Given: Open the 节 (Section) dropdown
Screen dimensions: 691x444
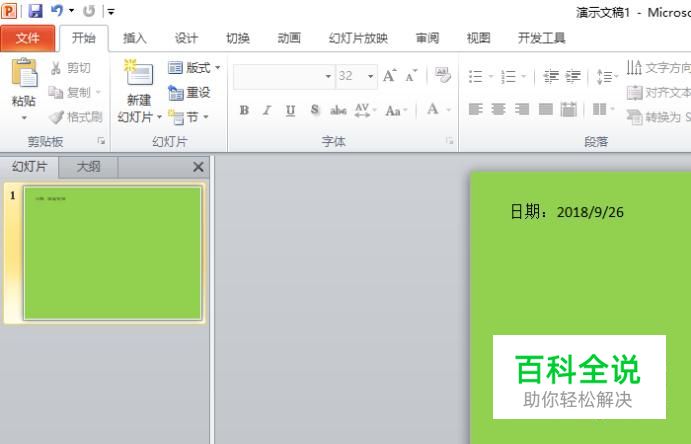Looking at the screenshot, I should [x=189, y=117].
